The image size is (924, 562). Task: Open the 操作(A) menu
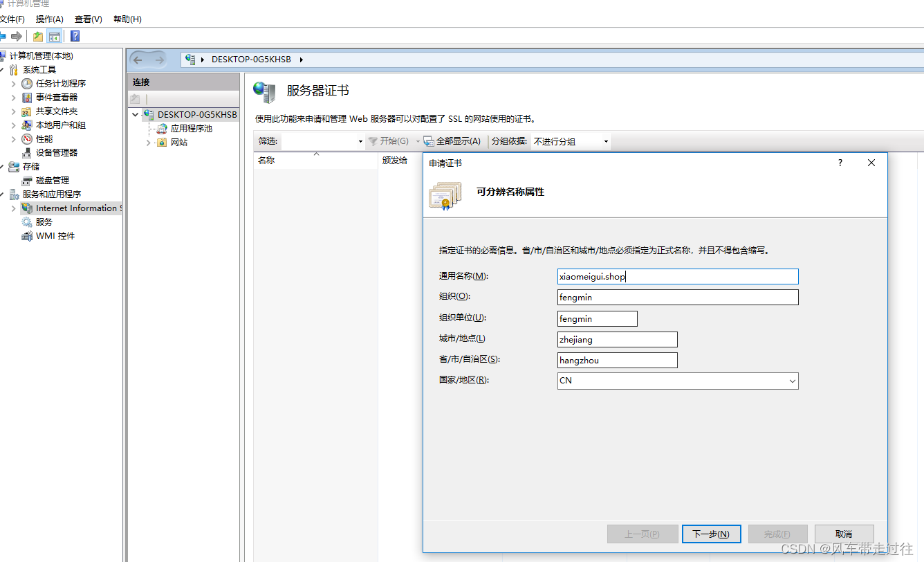(x=49, y=19)
